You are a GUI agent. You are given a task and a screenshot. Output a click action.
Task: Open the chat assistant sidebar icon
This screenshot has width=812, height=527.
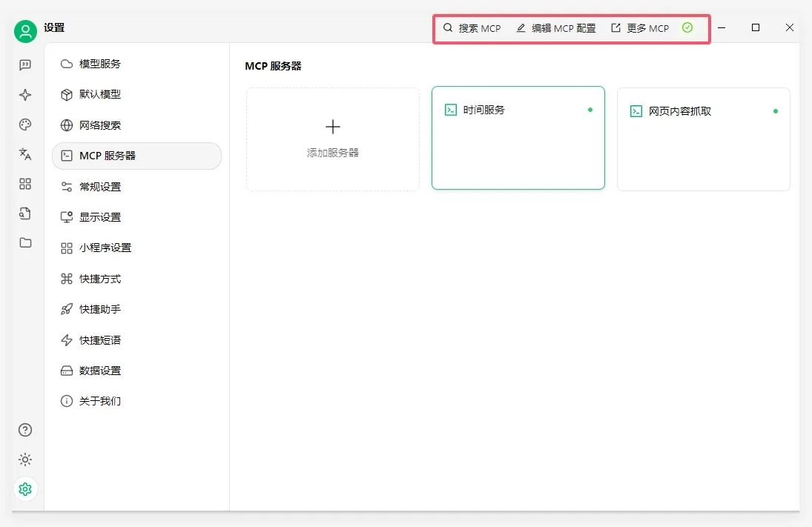[x=25, y=65]
